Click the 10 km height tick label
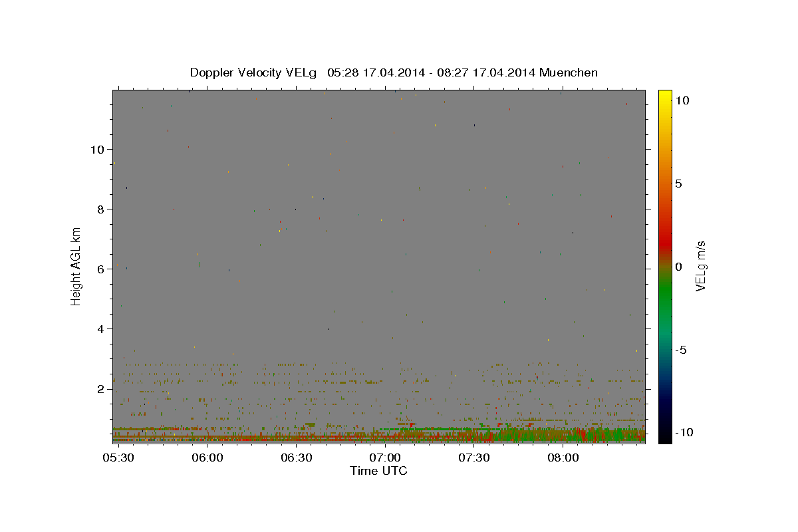 tap(96, 149)
